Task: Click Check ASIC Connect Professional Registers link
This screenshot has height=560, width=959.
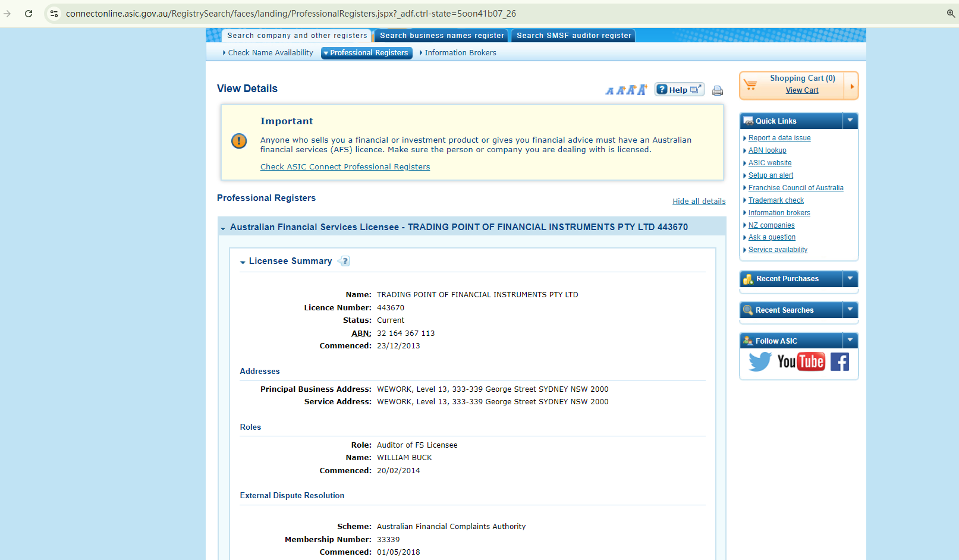Action: (345, 167)
